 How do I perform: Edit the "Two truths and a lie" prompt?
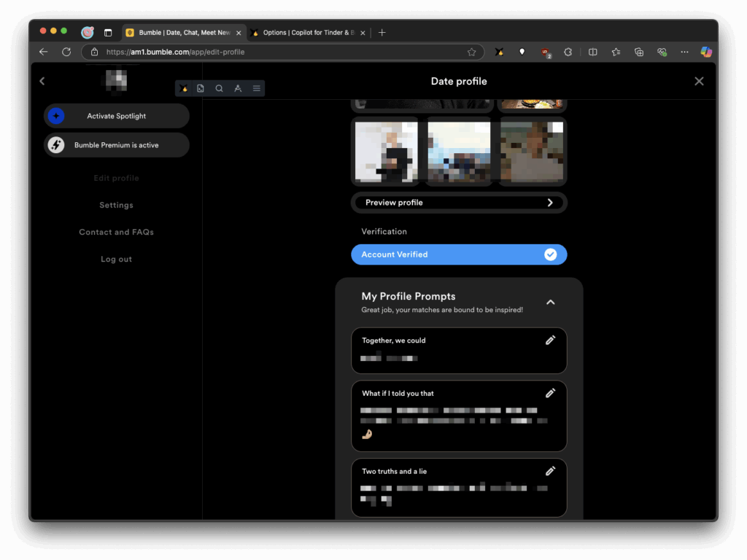550,471
